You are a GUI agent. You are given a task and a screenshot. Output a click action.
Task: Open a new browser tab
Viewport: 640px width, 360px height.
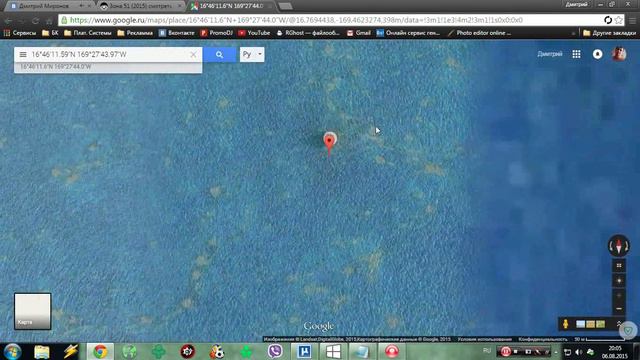(x=285, y=6)
